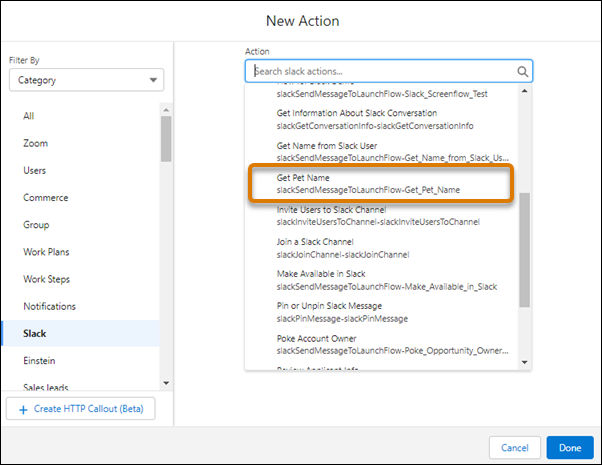Select the Slack category

[x=80, y=333]
